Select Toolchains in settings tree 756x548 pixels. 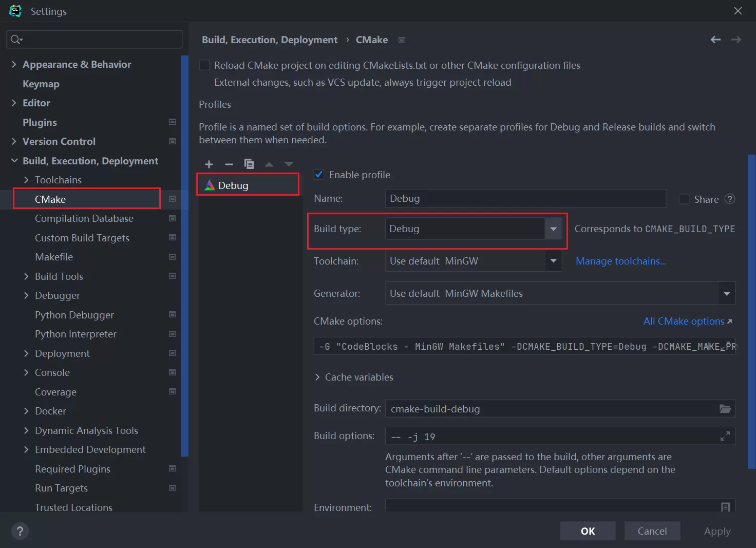58,180
